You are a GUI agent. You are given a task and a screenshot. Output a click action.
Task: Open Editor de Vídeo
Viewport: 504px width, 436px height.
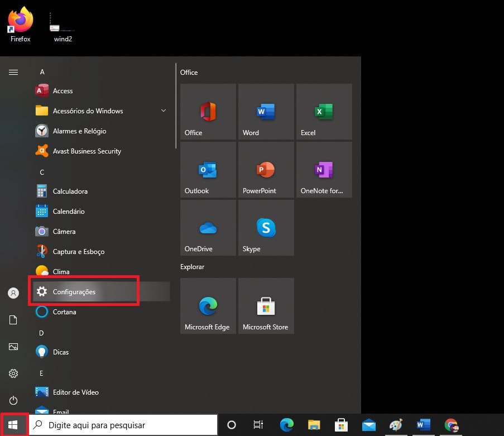(x=100, y=392)
